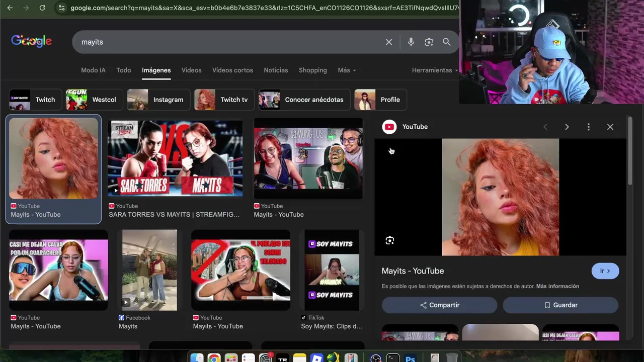
Task: Select the Twitch filter chip
Action: tap(35, 100)
